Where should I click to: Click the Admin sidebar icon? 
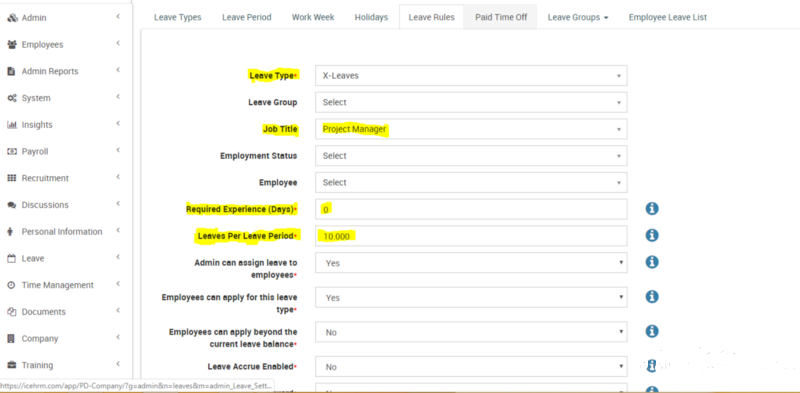[12, 18]
